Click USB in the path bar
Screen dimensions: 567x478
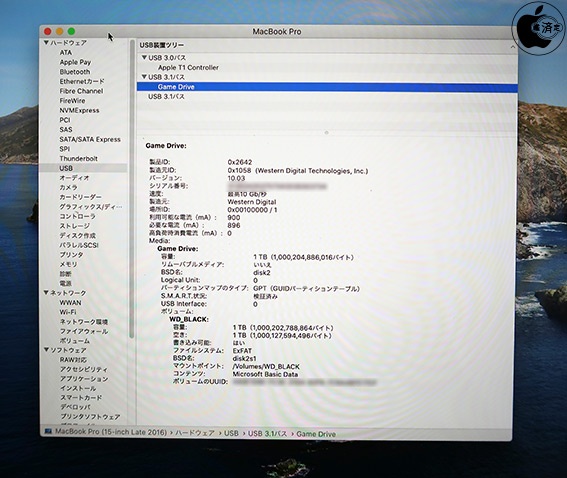[x=231, y=433]
